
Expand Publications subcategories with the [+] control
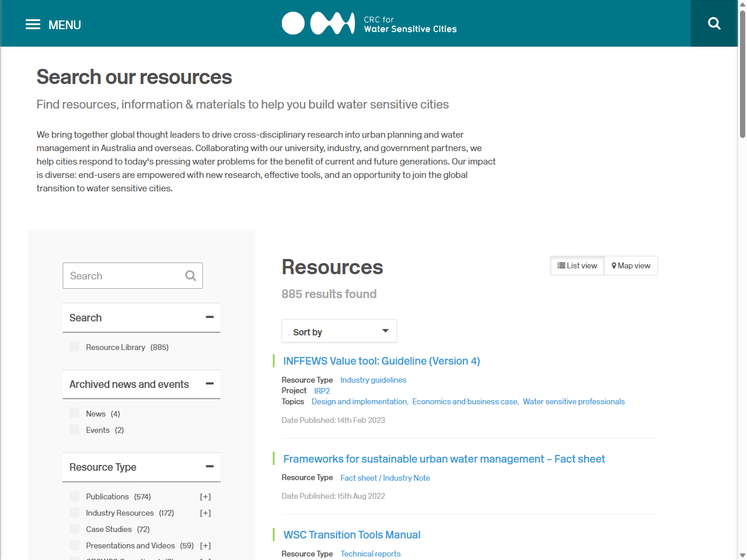(x=205, y=496)
